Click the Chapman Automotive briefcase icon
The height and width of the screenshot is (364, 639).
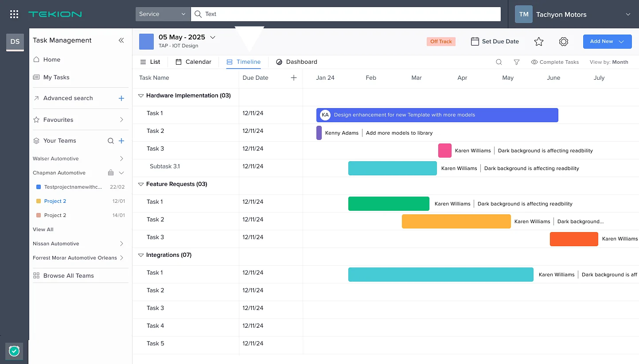pos(111,173)
